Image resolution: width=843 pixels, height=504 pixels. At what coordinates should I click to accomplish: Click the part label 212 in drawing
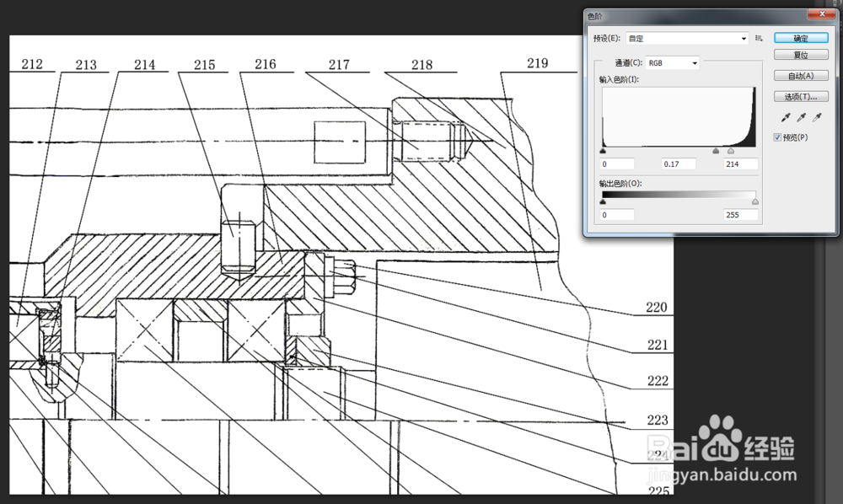32,64
